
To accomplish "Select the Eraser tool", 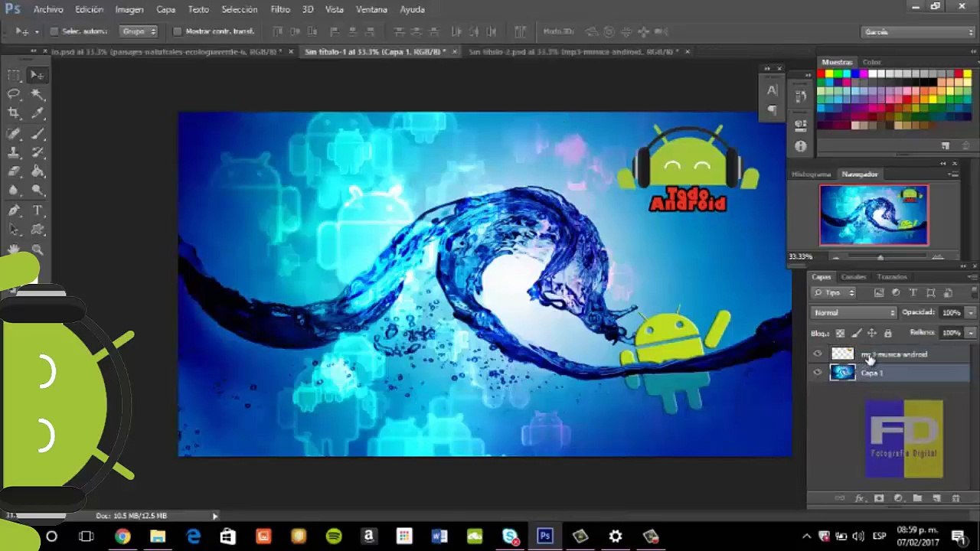I will pyautogui.click(x=14, y=171).
